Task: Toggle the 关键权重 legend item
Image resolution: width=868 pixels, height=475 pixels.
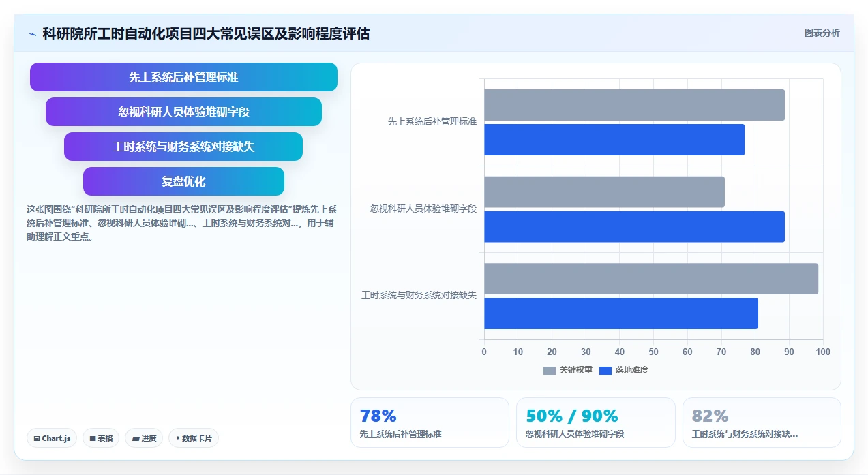Action: click(567, 370)
